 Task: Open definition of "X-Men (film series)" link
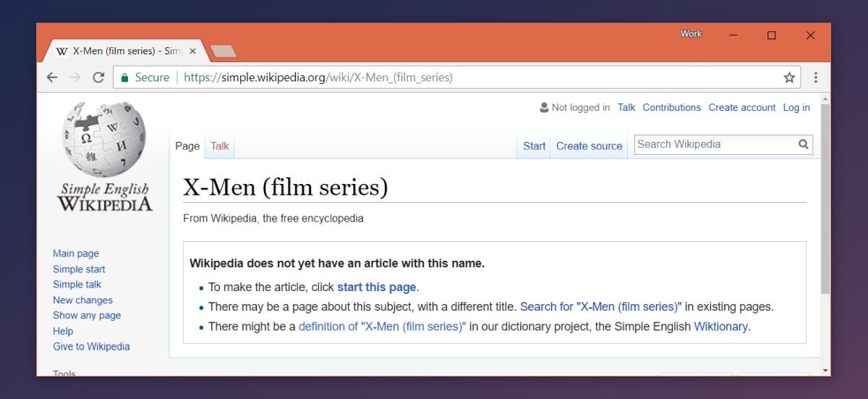(383, 326)
